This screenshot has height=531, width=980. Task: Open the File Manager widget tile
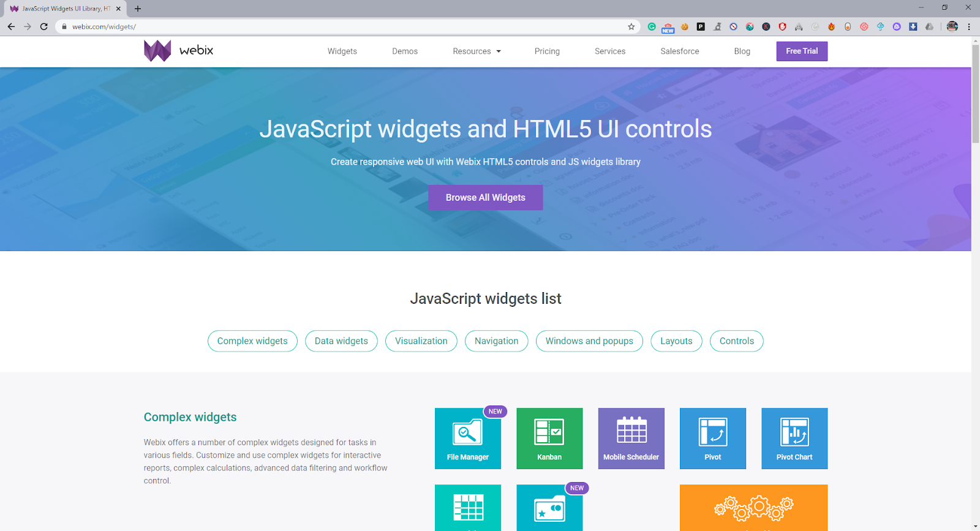coord(468,439)
